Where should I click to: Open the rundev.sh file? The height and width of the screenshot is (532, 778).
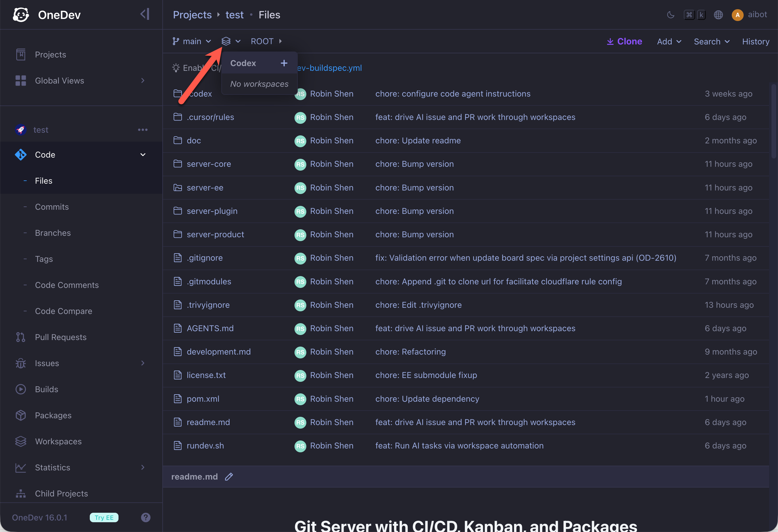205,446
